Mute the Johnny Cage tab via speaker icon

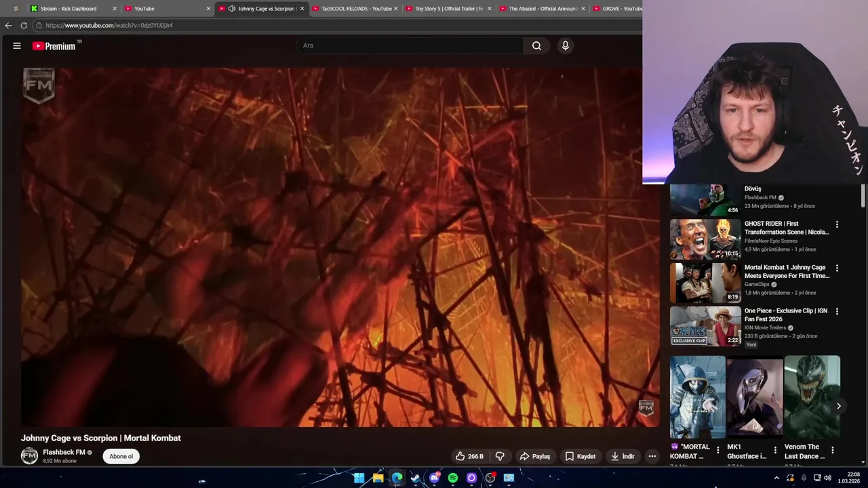[x=231, y=9]
